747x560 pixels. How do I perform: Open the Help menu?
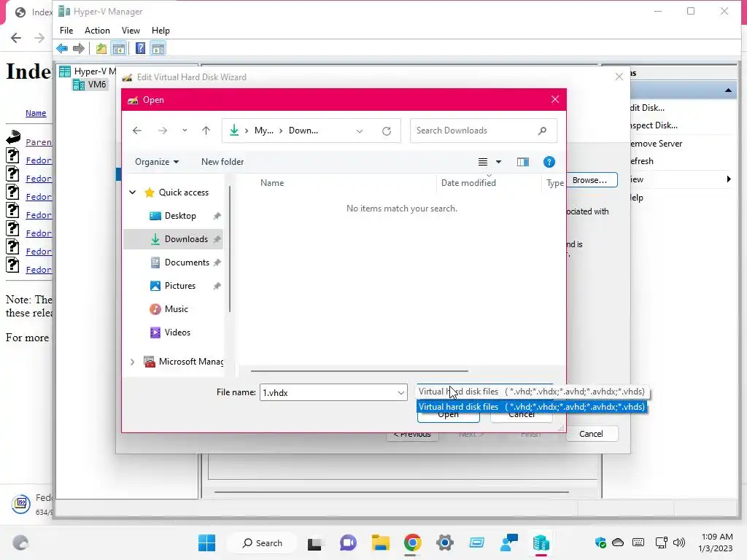[160, 31]
